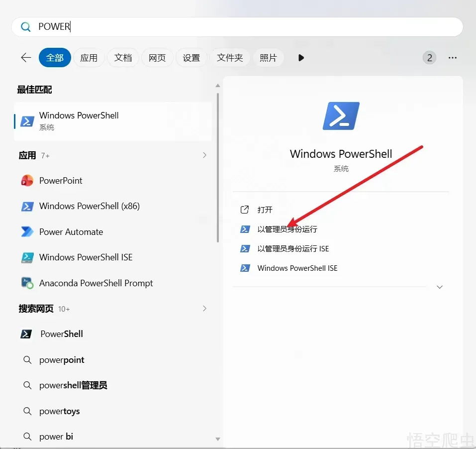Open the 应用 section header
This screenshot has width=476, height=449.
point(27,155)
